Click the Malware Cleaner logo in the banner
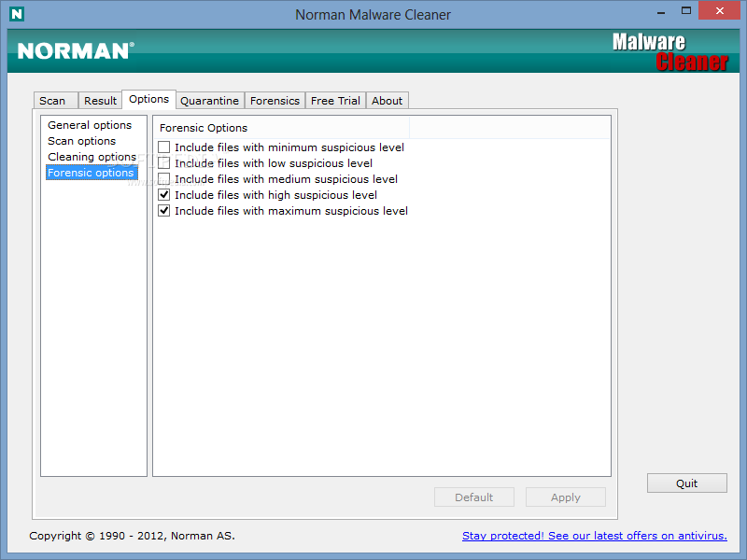Viewport: 747px width, 560px height. (x=669, y=52)
